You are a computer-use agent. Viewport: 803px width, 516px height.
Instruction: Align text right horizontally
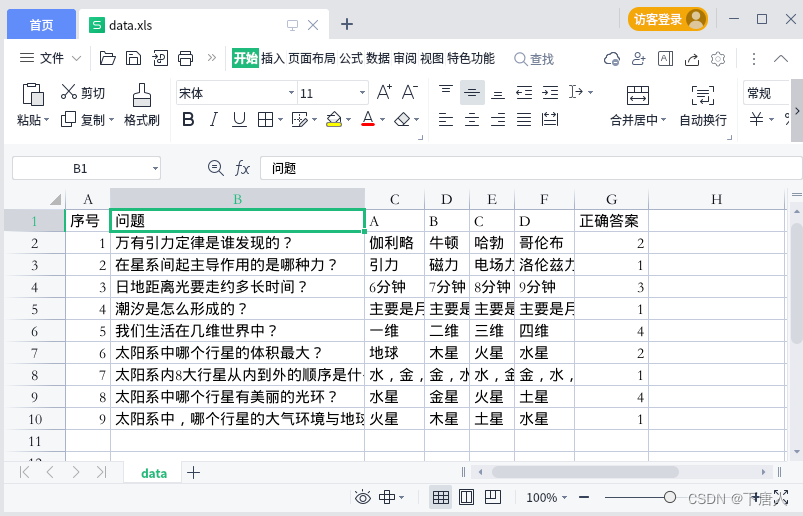[498, 120]
